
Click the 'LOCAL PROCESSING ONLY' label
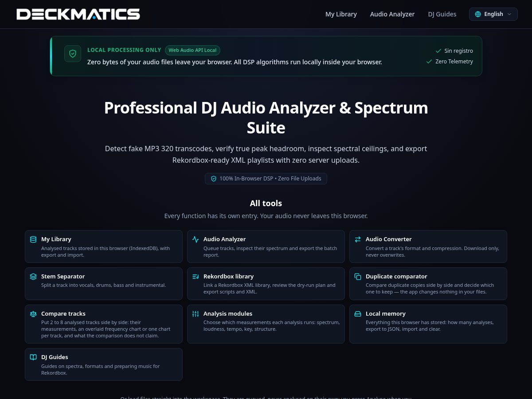(x=124, y=50)
